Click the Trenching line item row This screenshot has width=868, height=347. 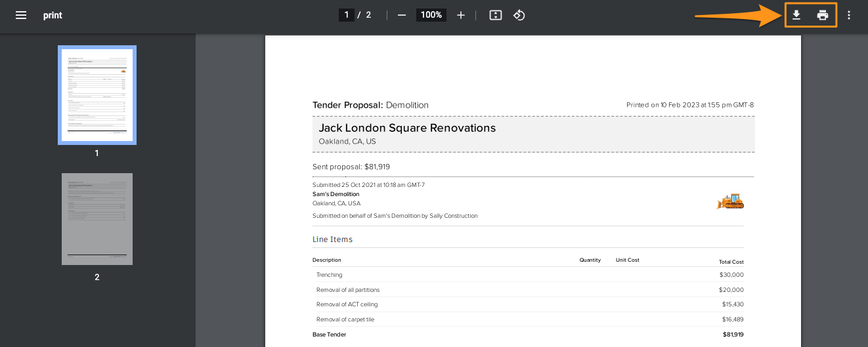[330, 275]
